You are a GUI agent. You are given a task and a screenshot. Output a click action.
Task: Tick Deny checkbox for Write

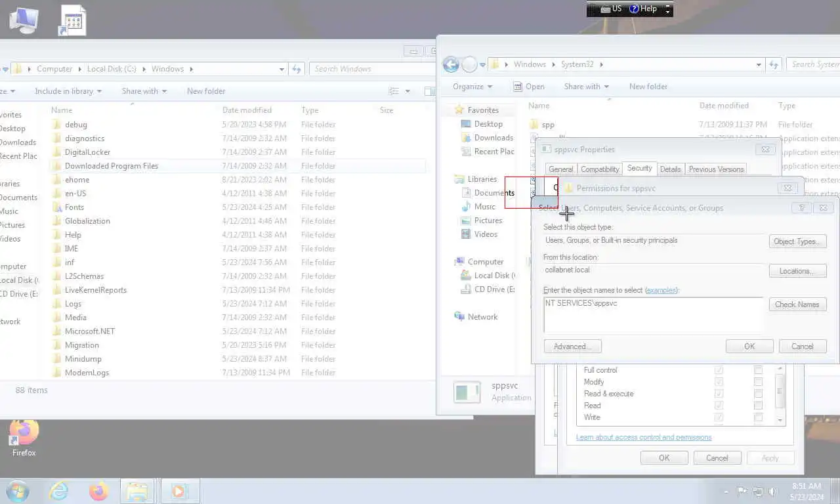[x=758, y=417]
